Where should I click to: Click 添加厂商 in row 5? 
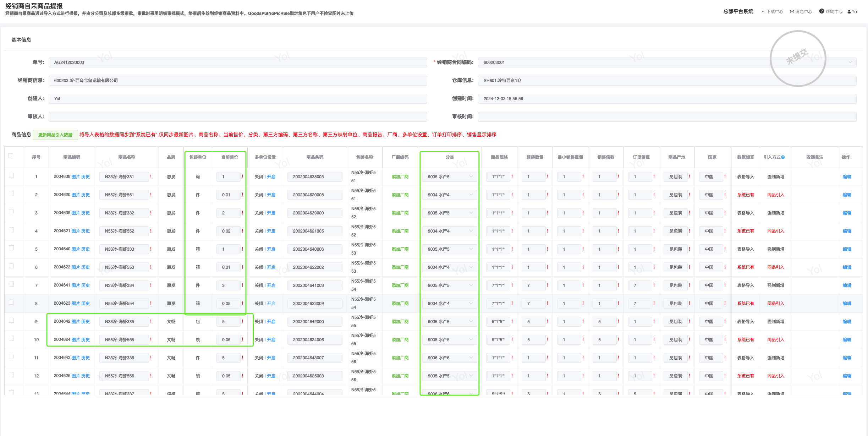pyautogui.click(x=400, y=249)
